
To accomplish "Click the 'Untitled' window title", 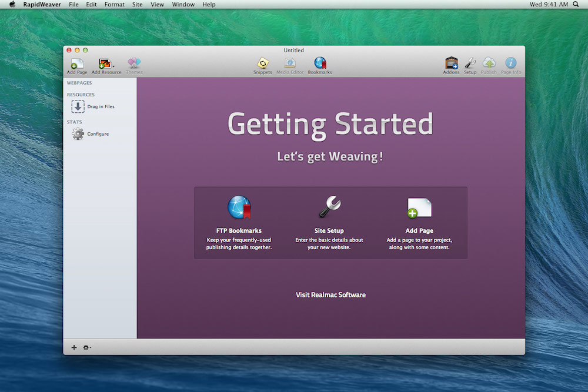I will point(293,50).
